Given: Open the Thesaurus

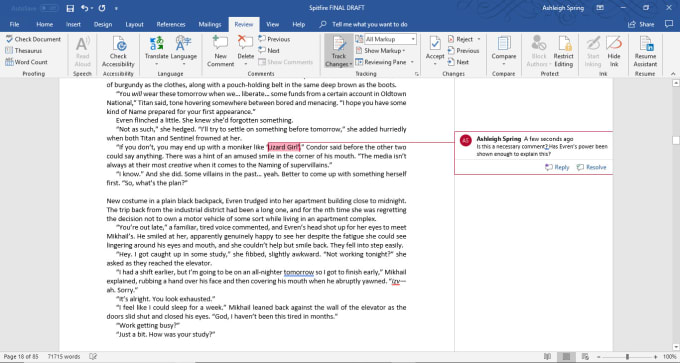Looking at the screenshot, I should [x=23, y=50].
